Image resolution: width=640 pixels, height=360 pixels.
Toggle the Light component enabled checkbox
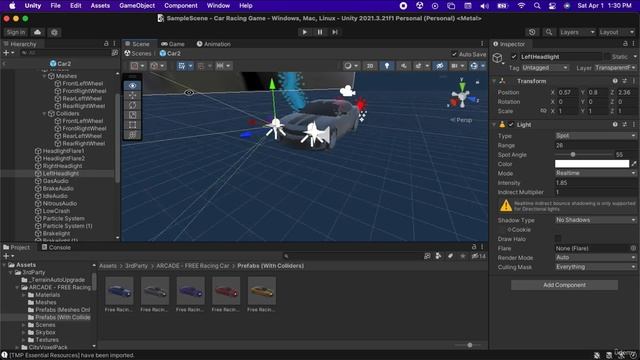click(x=511, y=124)
